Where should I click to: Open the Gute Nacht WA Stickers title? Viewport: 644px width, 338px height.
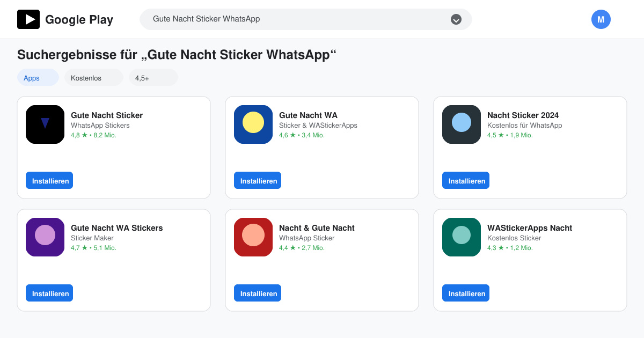[117, 227]
